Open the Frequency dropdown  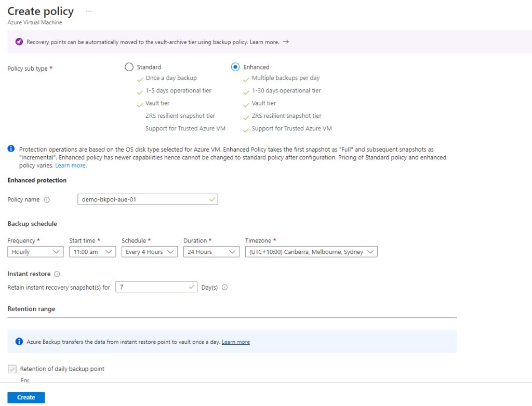click(x=35, y=252)
